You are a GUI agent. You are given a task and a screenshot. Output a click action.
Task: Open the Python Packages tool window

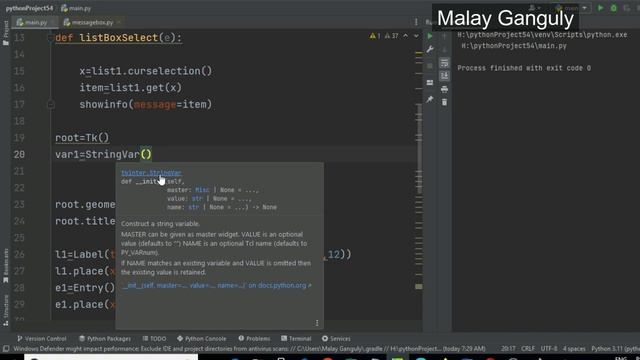105,339
